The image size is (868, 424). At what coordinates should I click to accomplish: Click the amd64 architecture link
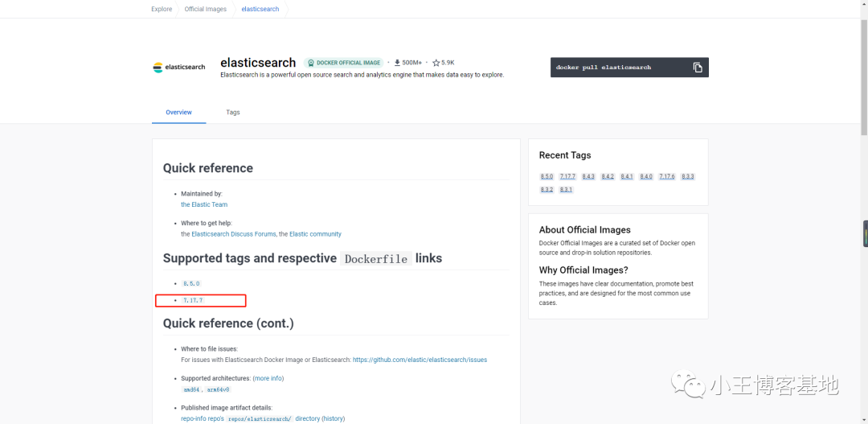tap(190, 389)
